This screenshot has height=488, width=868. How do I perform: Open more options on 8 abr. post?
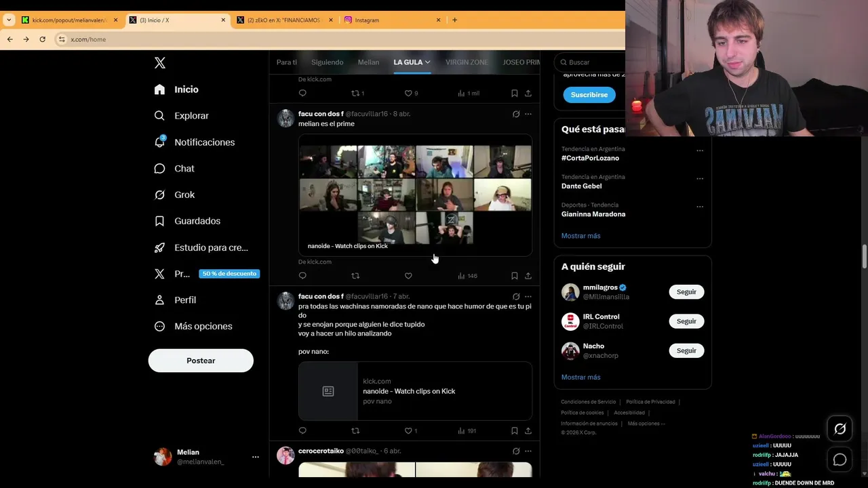(528, 114)
